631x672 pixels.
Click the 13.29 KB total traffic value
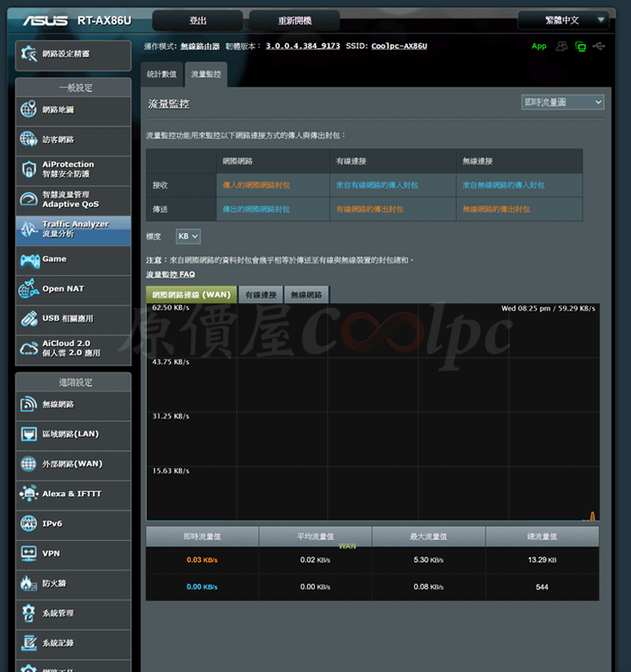coord(542,560)
